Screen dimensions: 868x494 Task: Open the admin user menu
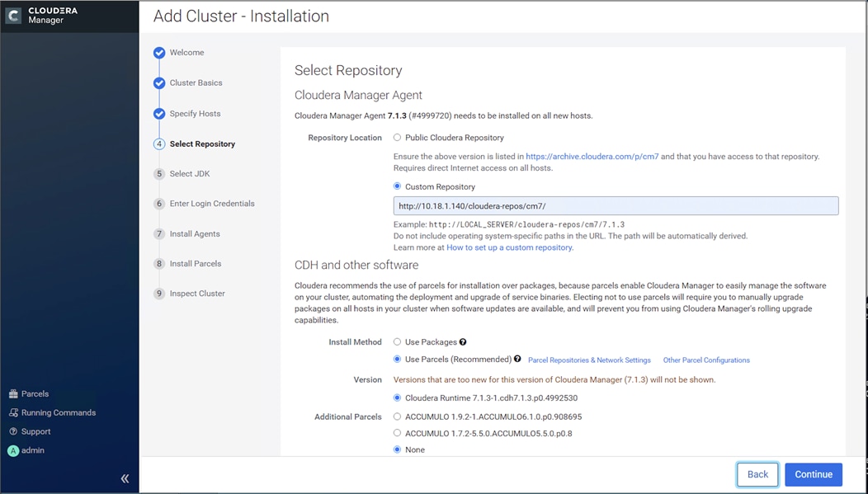(x=26, y=450)
